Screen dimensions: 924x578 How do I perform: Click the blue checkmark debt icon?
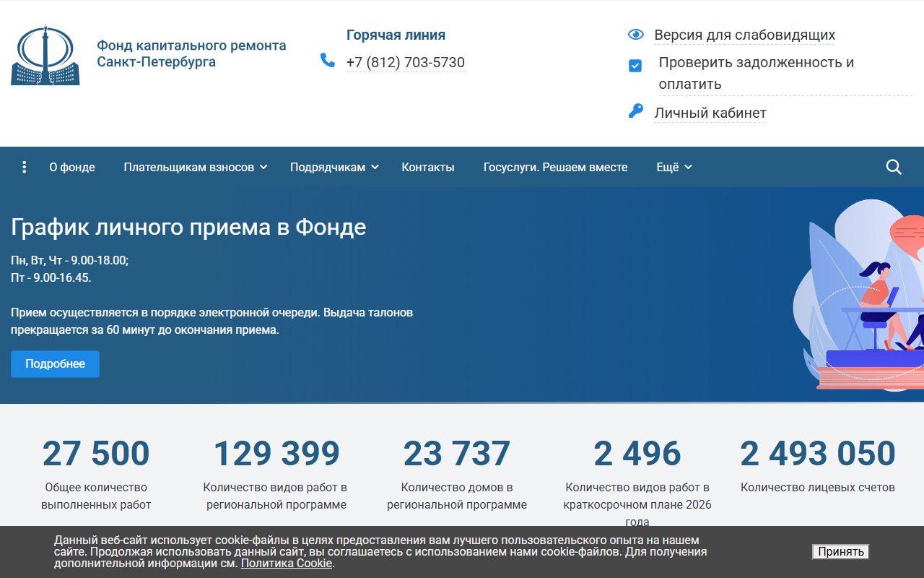click(x=635, y=66)
